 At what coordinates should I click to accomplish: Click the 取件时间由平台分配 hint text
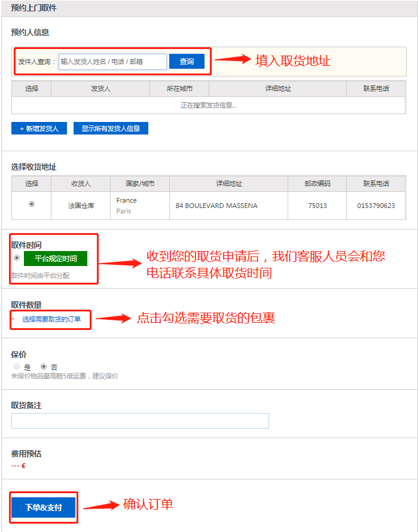(40, 276)
